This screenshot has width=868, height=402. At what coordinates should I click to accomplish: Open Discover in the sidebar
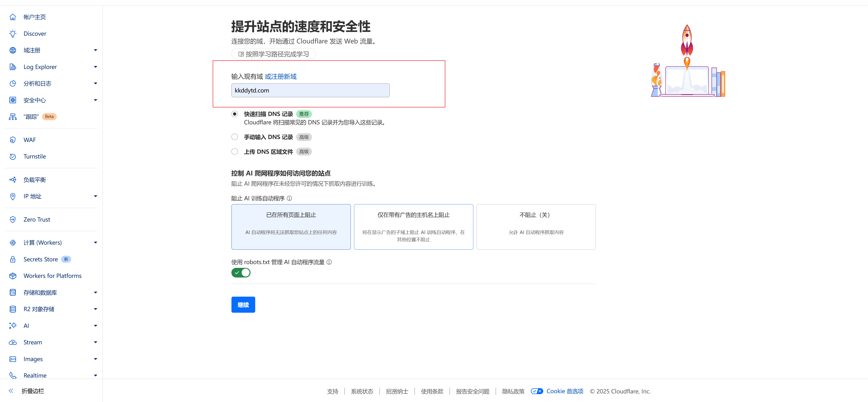click(x=35, y=34)
